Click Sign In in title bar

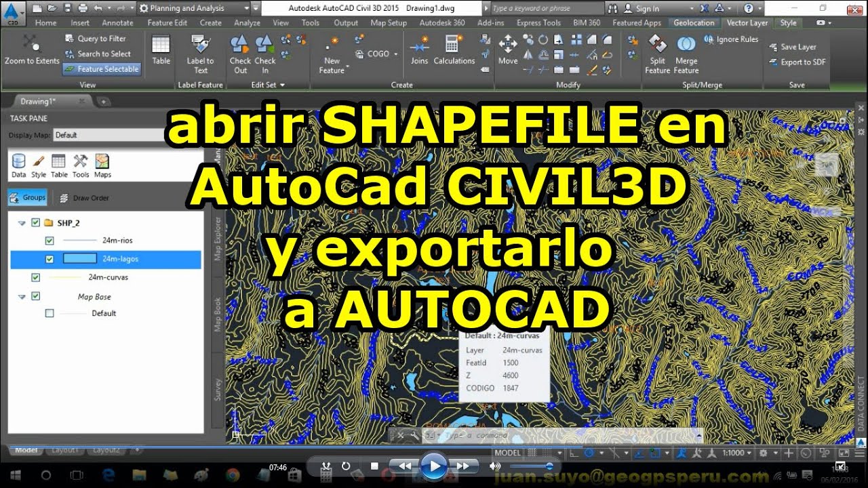tap(642, 8)
